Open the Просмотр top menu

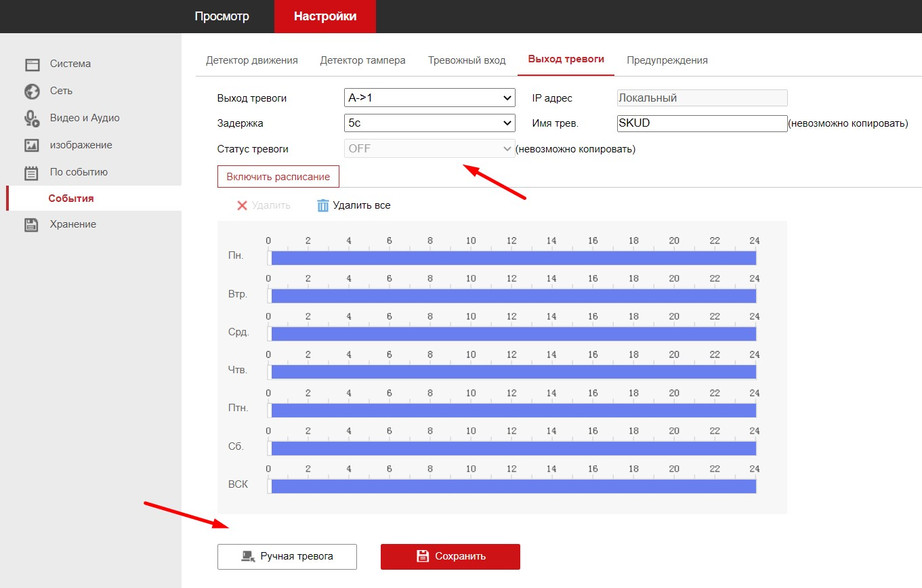[x=222, y=16]
